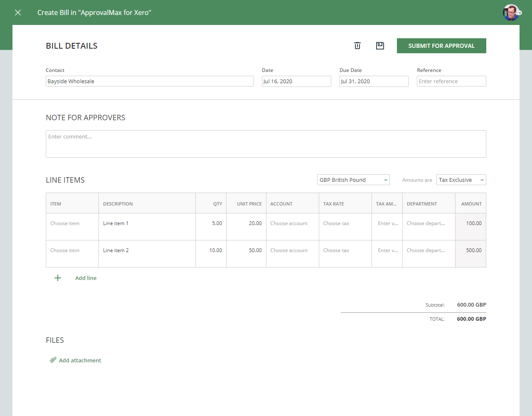
Task: Click the note for approvers comment box
Action: click(266, 144)
